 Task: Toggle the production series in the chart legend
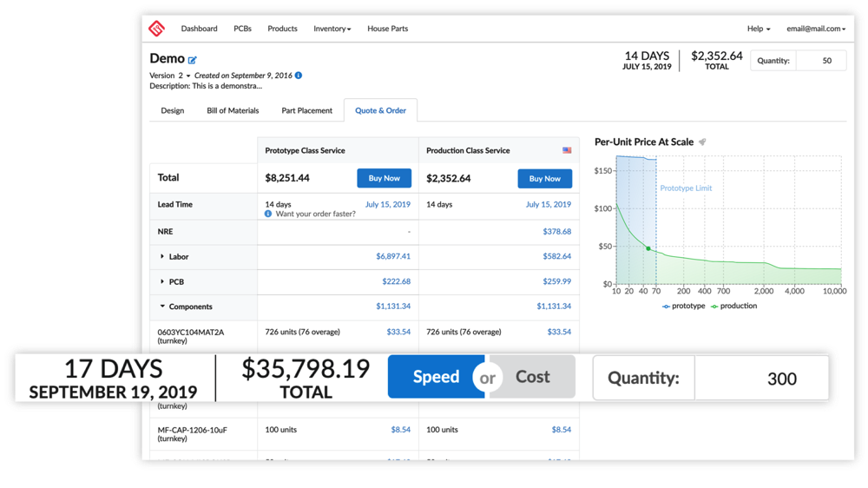point(733,306)
